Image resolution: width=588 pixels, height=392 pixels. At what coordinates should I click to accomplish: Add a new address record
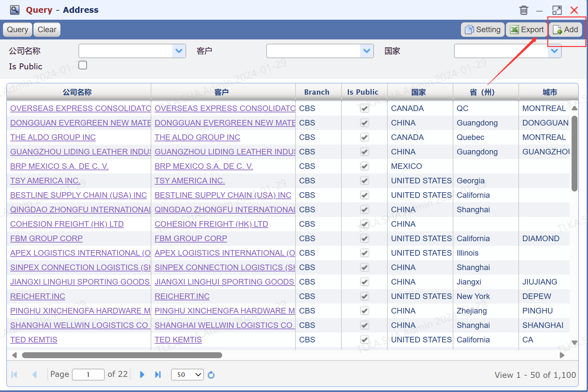point(565,30)
